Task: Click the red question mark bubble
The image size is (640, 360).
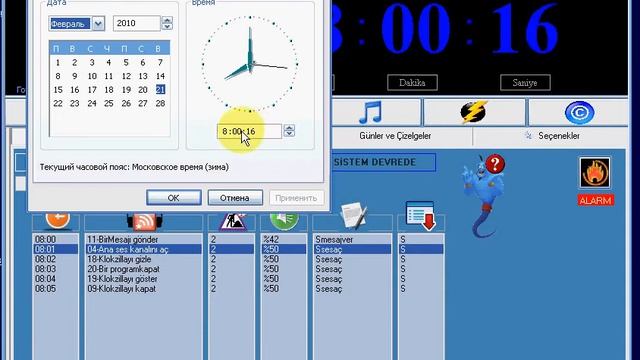Action: pos(495,164)
